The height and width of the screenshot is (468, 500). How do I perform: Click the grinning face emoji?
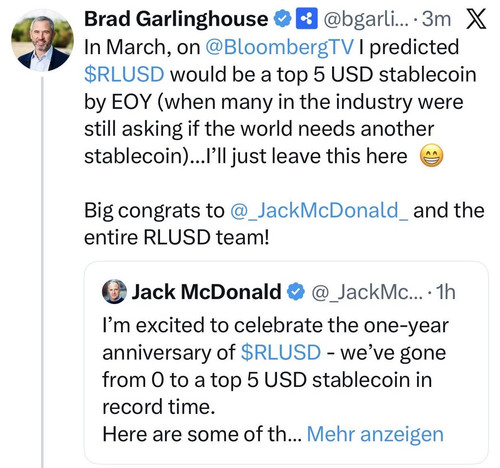(x=432, y=156)
